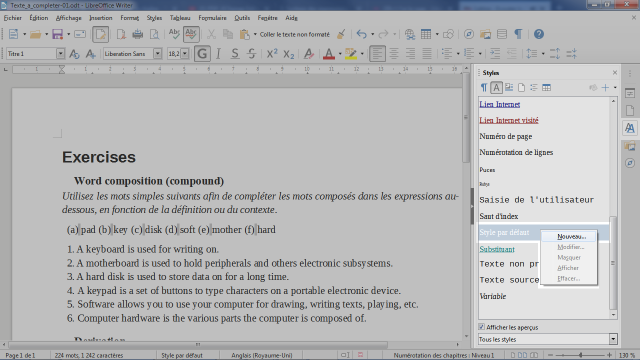
Task: Show Table styles in the Styles panel
Action: point(546,87)
